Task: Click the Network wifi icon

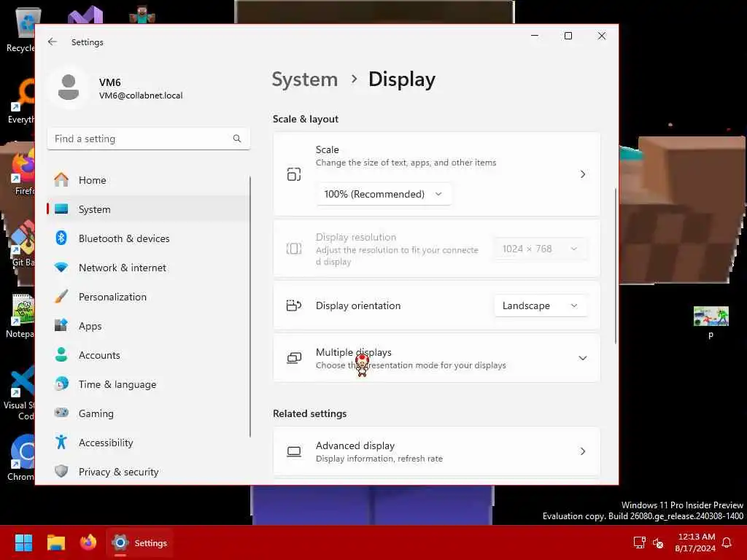Action: click(x=61, y=267)
